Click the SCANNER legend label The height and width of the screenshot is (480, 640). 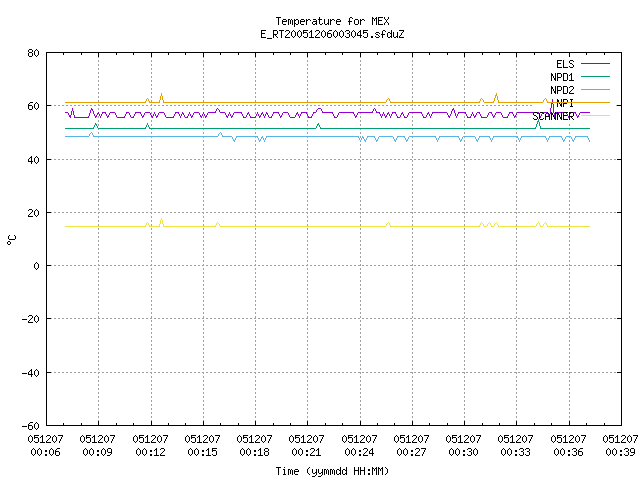click(x=553, y=117)
